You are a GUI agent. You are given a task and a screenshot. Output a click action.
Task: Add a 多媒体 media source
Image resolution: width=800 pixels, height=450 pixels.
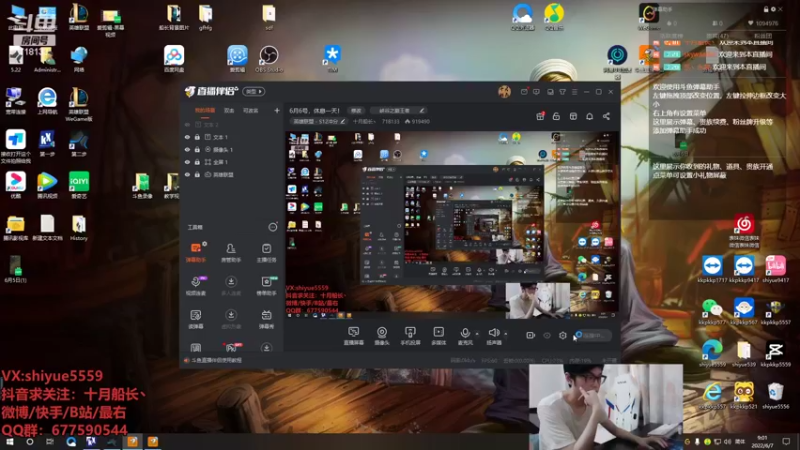click(438, 336)
